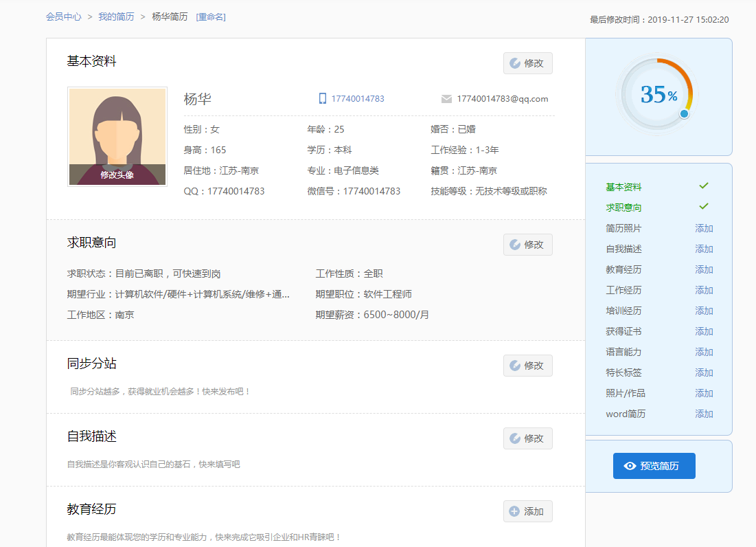The width and height of the screenshot is (756, 547).
Task: Click the mobile phone icon beside 17740014783
Action: click(323, 99)
